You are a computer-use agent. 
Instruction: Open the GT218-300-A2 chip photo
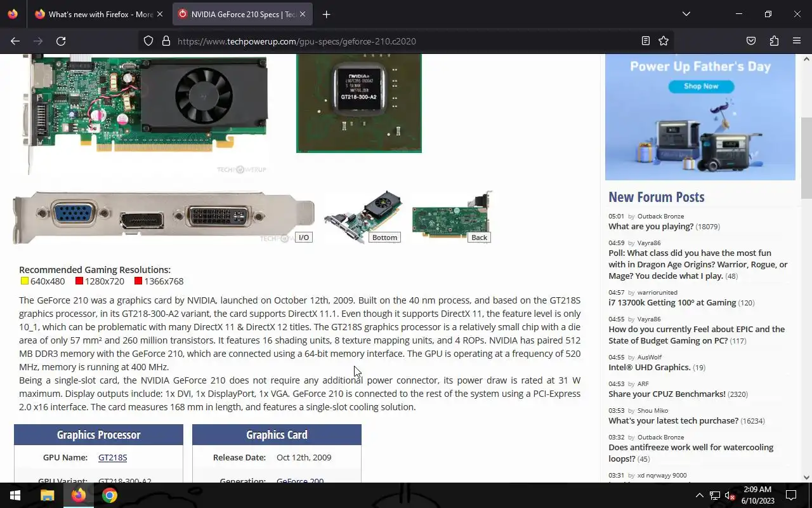click(x=359, y=104)
